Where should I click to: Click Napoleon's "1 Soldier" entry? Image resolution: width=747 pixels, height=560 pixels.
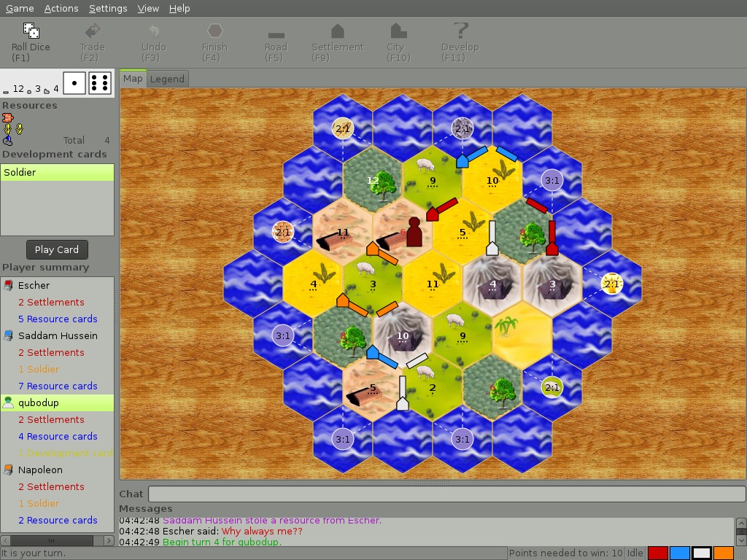click(x=39, y=503)
